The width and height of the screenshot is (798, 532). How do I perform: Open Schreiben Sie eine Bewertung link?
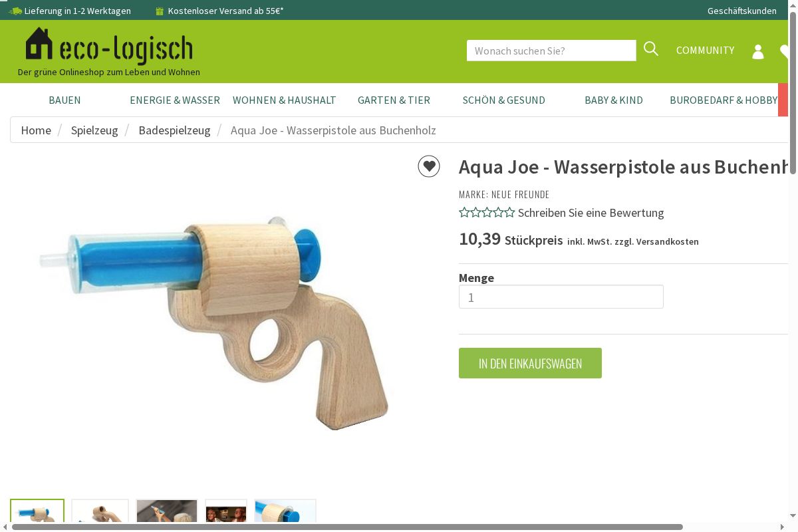(x=591, y=213)
